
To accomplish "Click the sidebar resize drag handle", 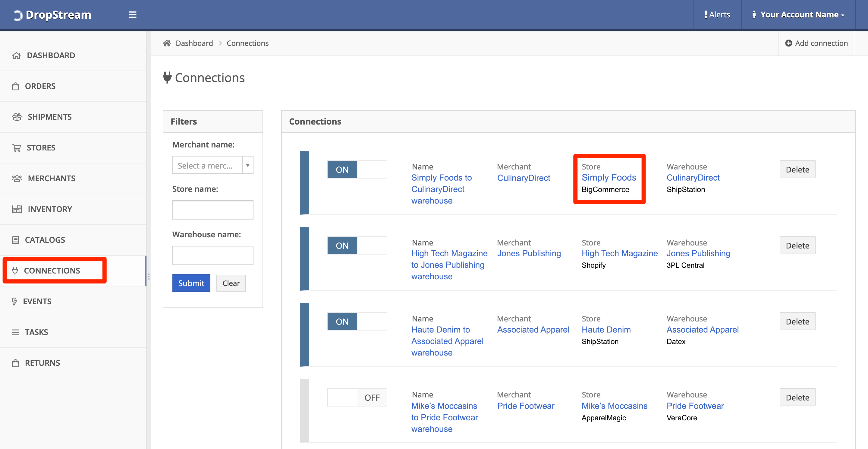I will tap(149, 277).
